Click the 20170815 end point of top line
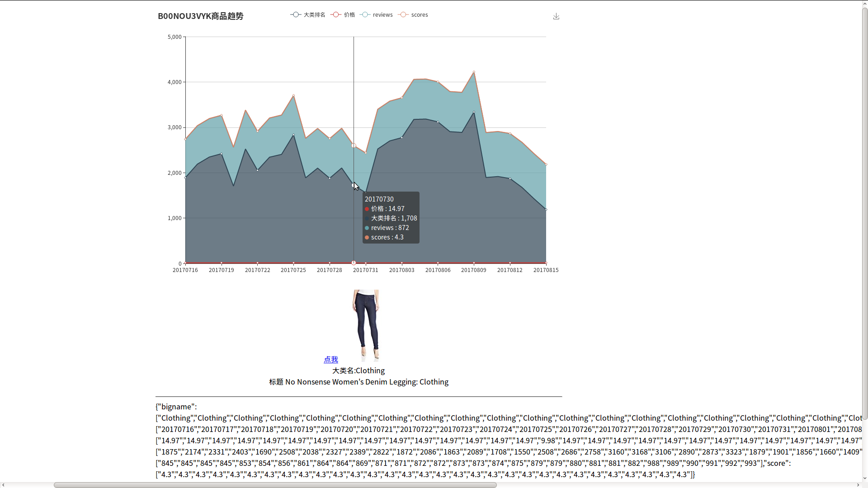This screenshot has width=868, height=488. coord(546,164)
